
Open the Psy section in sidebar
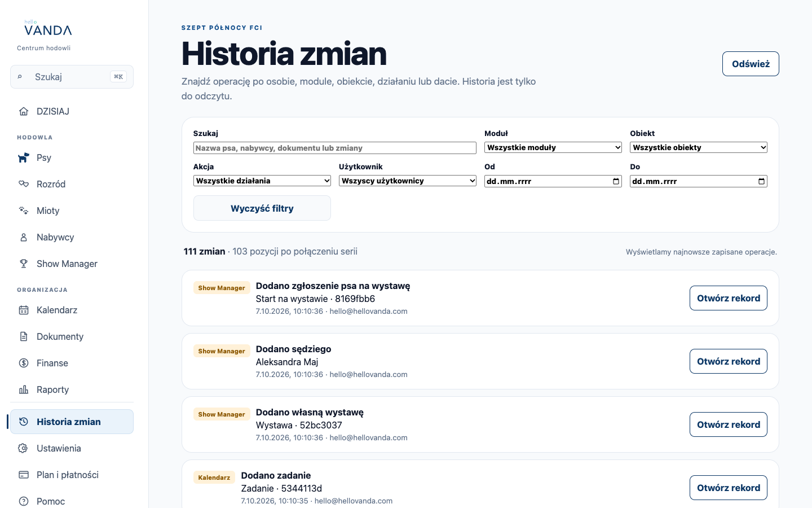pos(72,157)
